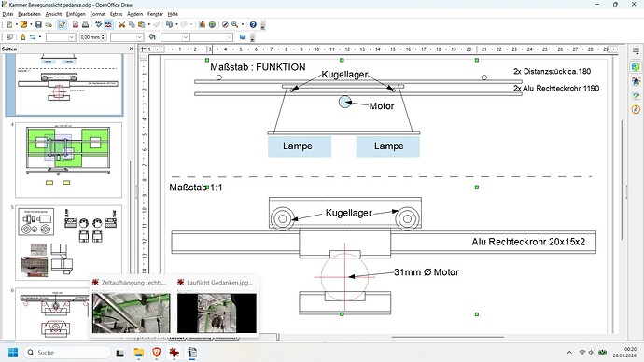Open the line color combo box
Screen dimensions: 644x362
127,37
